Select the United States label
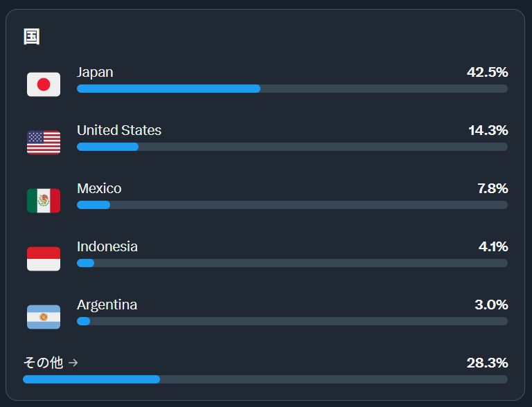Image resolution: width=532 pixels, height=407 pixels. 119,130
